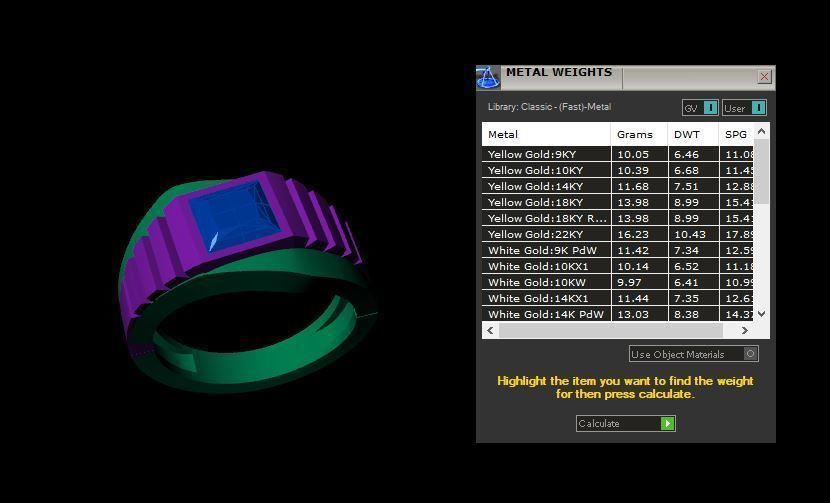830x503 pixels.
Task: Click the 10.05 grams cell
Action: [x=639, y=154]
